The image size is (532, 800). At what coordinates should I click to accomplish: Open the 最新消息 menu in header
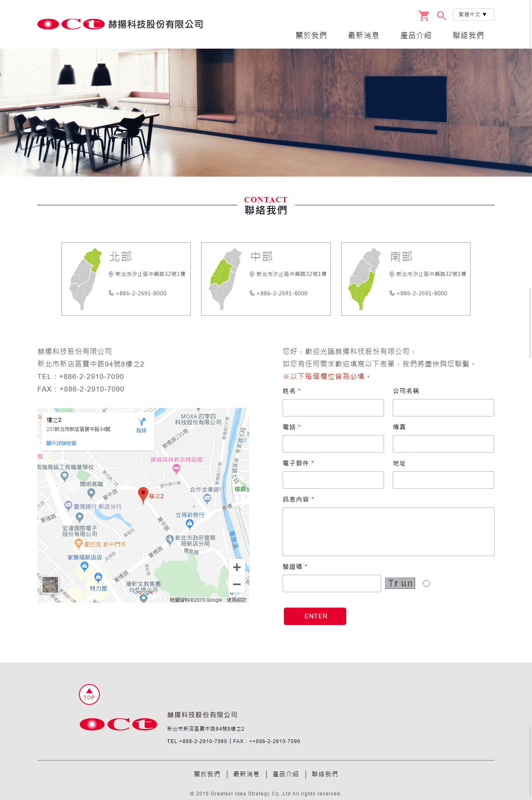click(364, 35)
